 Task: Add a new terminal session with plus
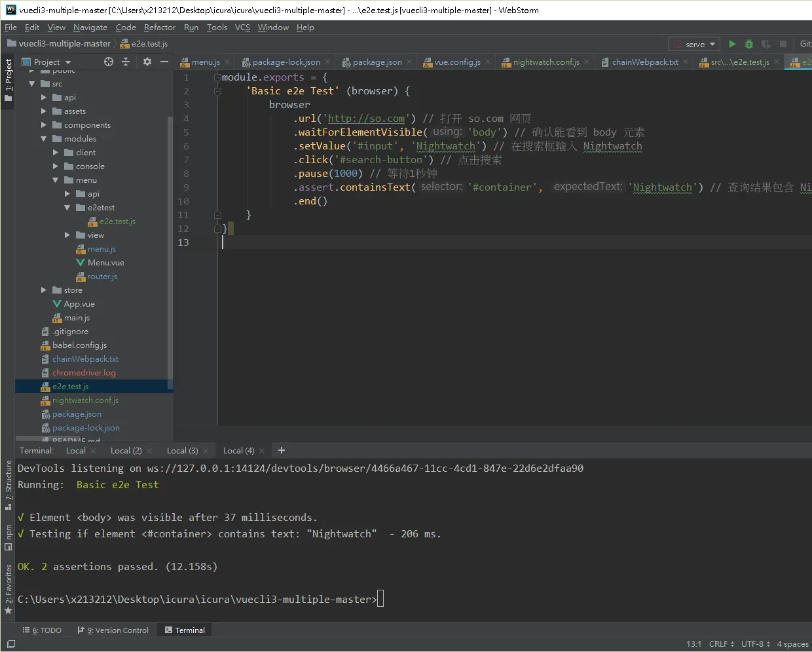(282, 450)
